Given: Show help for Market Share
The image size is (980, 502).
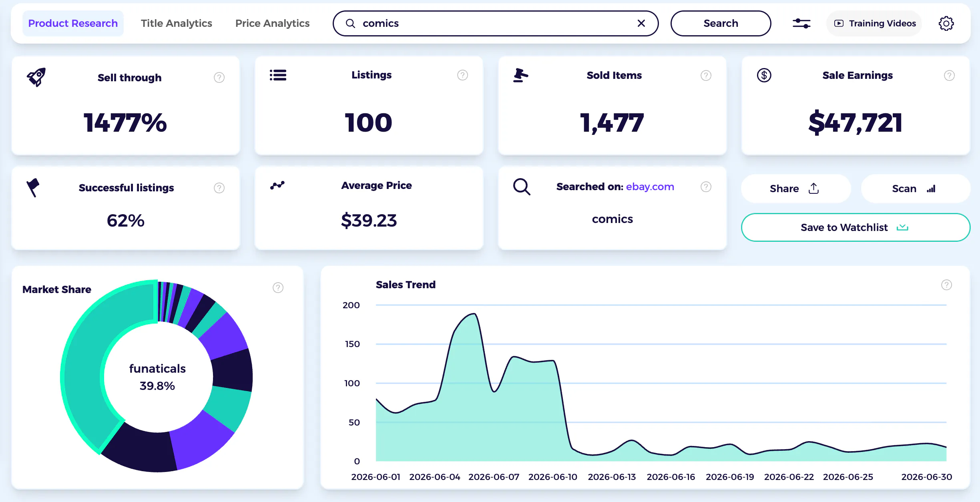Looking at the screenshot, I should pyautogui.click(x=278, y=287).
